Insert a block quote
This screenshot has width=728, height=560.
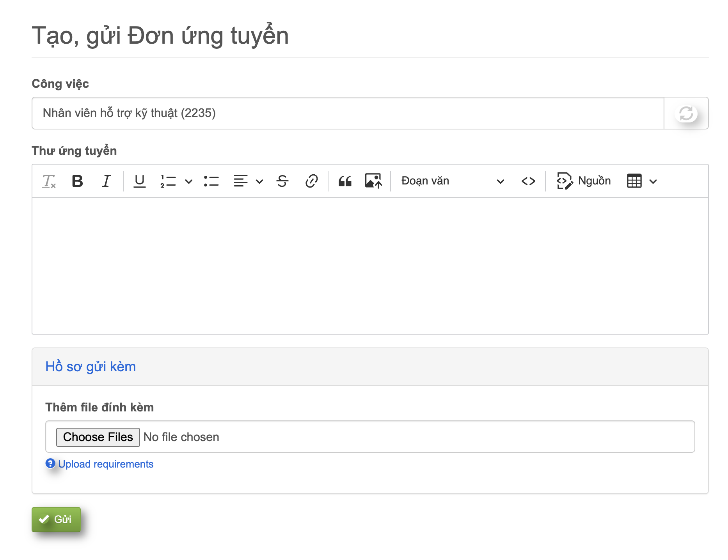[x=345, y=181]
